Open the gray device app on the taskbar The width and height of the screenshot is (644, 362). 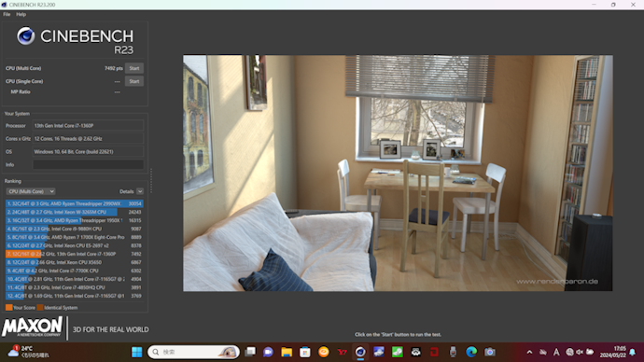pyautogui.click(x=453, y=352)
